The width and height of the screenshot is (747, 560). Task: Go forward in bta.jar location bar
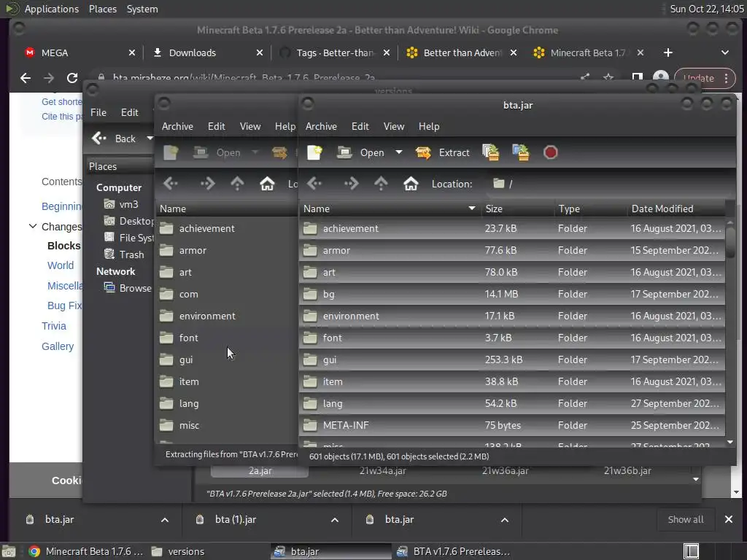click(x=351, y=183)
